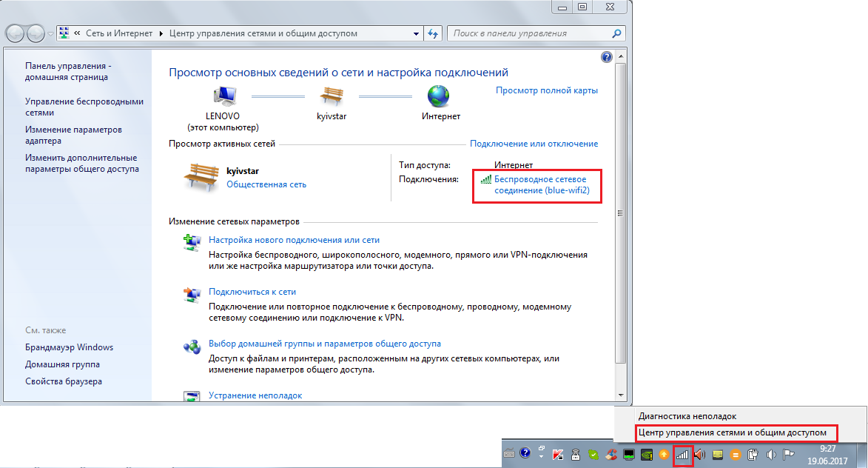This screenshot has height=468, width=868.
Task: Click the wireless signal strength tray icon
Action: point(682,454)
